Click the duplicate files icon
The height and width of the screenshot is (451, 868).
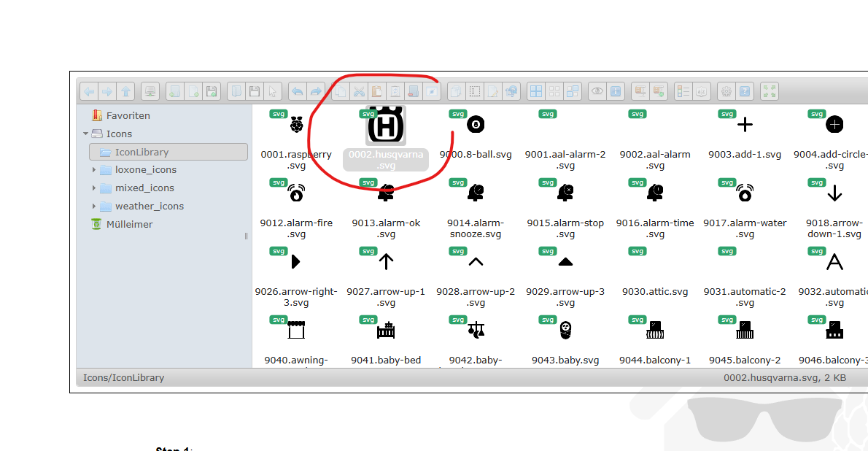457,91
